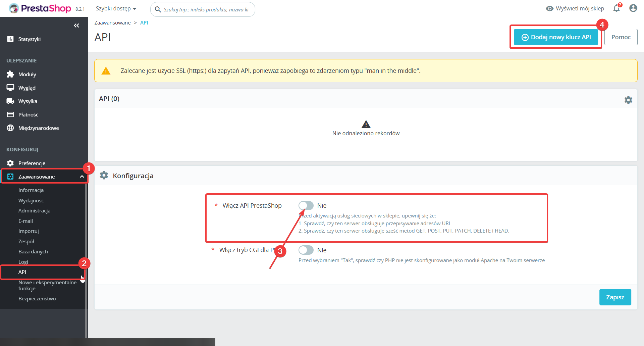
Task: Click the Statystyki chart icon
Action: (10, 39)
